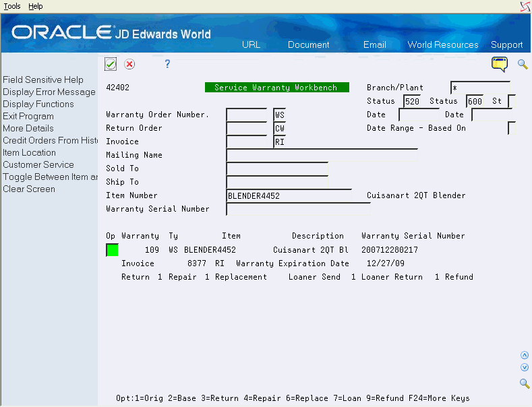The image size is (532, 407).
Task: Click the green Op option field for warranty 109
Action: 112,250
